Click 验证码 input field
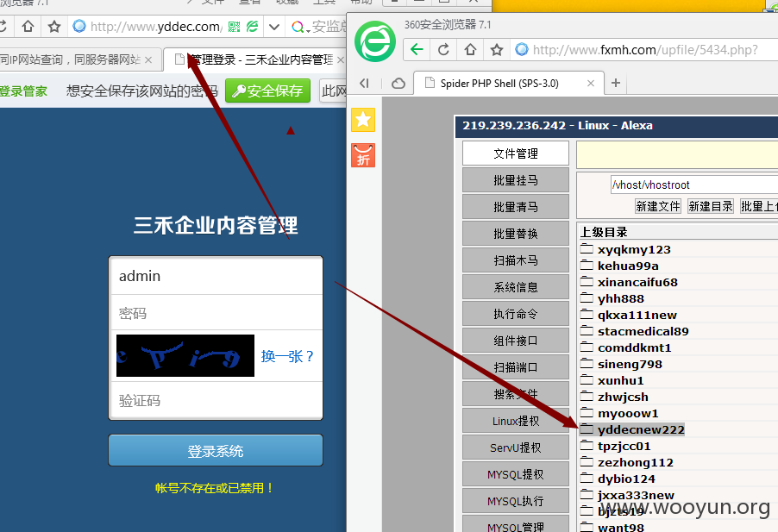This screenshot has height=532, width=778. (216, 401)
